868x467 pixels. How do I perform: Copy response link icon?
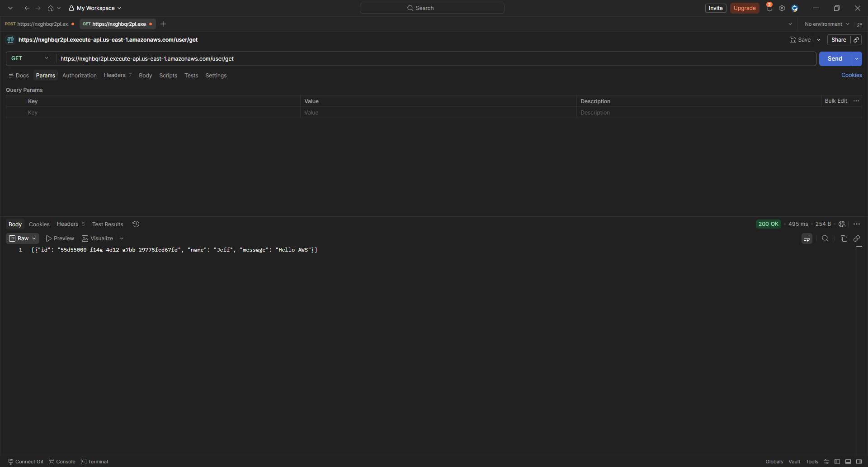pyautogui.click(x=857, y=238)
